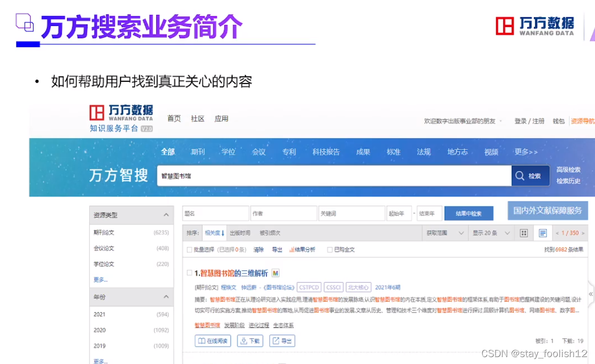595x364 pixels.
Task: Select the 标准 search tab
Action: [x=394, y=152]
